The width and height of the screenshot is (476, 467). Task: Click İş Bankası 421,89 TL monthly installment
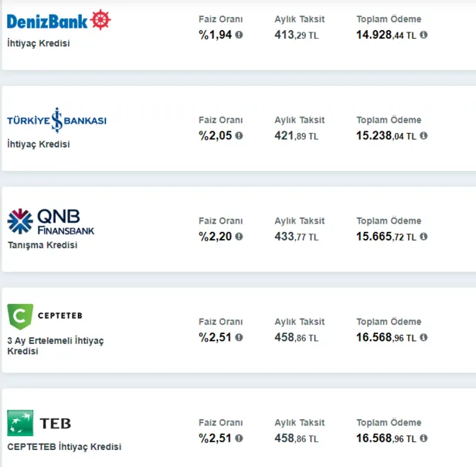(x=296, y=136)
